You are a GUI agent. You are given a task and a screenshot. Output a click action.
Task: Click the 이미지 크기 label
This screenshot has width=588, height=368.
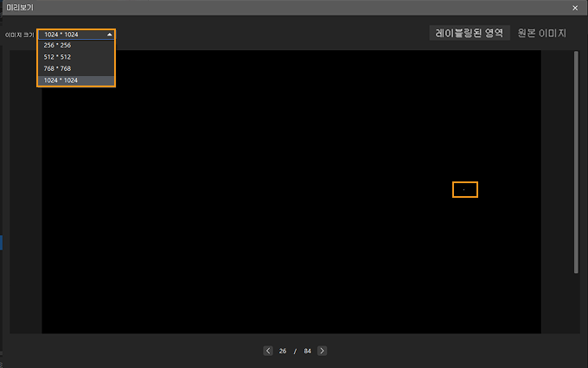pos(20,35)
